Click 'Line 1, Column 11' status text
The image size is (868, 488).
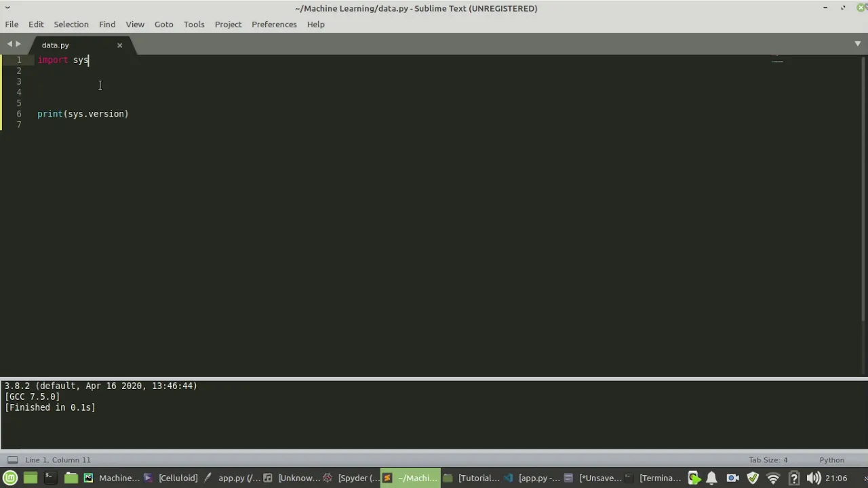click(58, 460)
